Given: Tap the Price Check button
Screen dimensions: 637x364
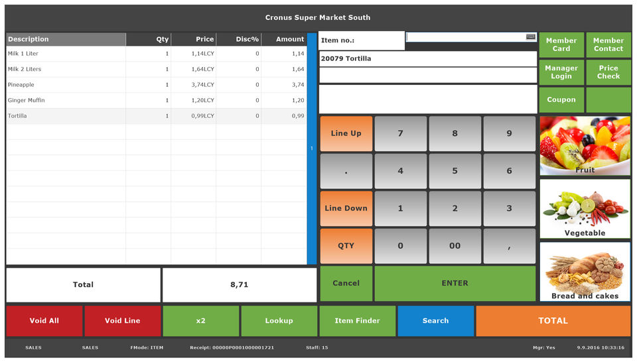Looking at the screenshot, I should tap(608, 72).
